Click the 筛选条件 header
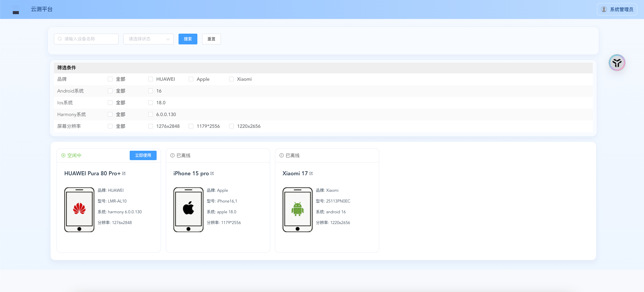Screen dimensions: 644x292 coord(67,68)
